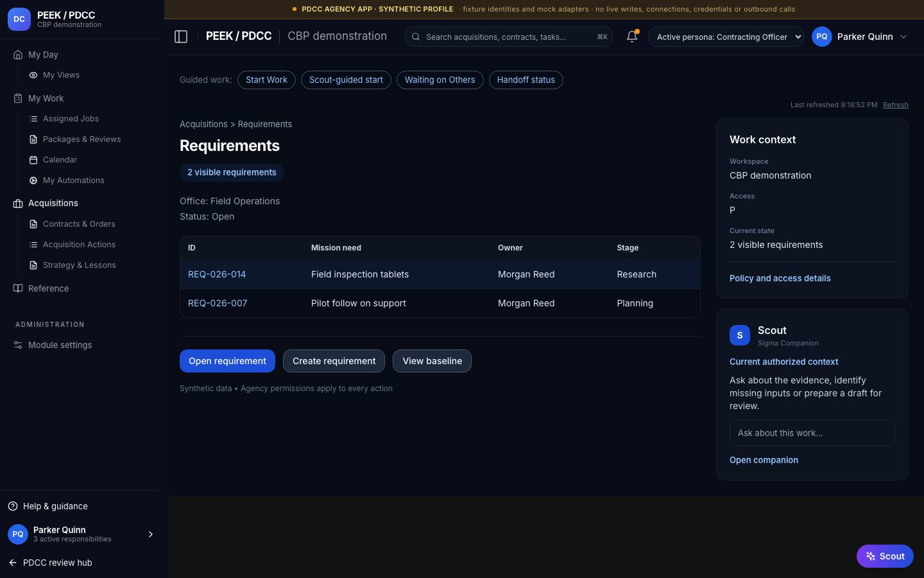Select the Waiting on Others chip
Viewport: 924px width, 578px height.
coord(440,80)
